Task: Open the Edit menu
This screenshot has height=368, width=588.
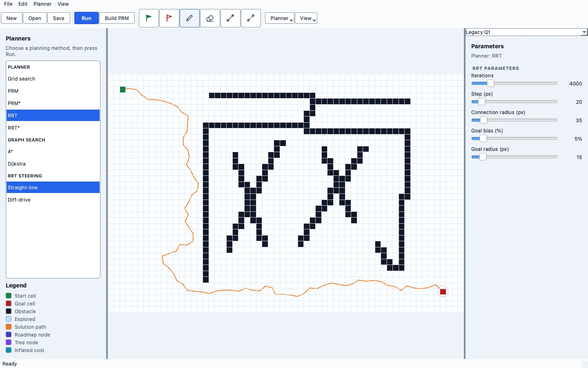Action: [23, 4]
